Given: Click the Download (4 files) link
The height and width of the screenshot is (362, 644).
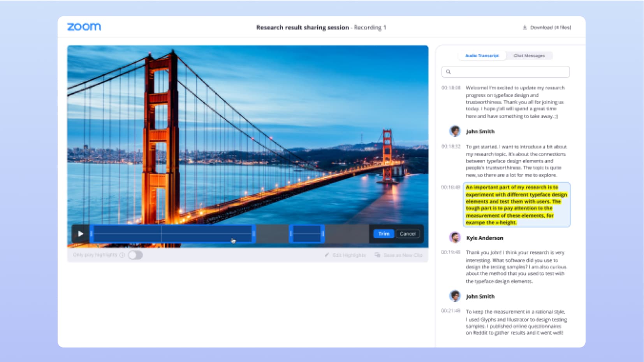Looking at the screenshot, I should point(550,27).
